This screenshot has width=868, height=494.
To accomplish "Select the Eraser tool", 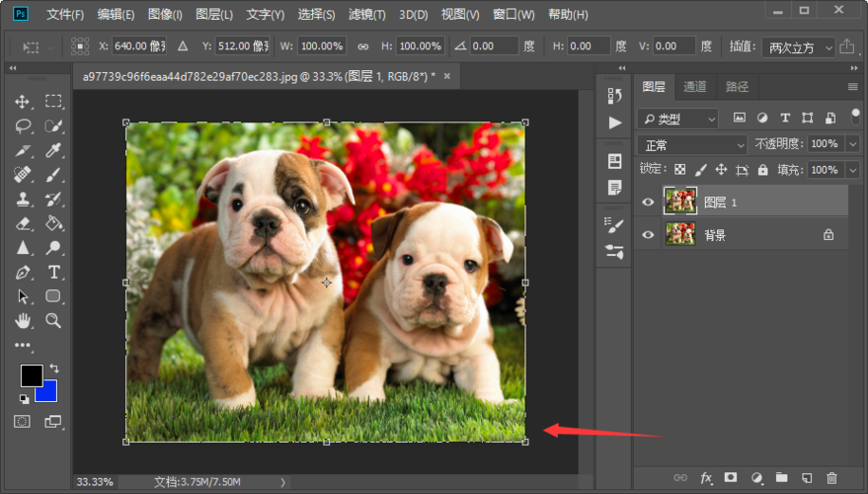I will (23, 223).
